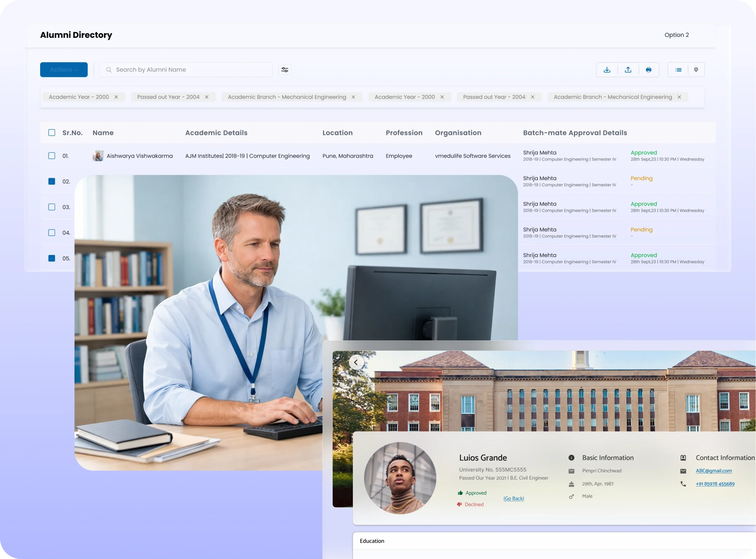Open the Actions dropdown

(x=63, y=70)
